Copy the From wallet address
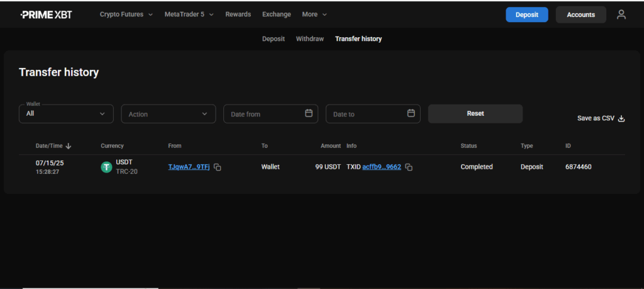This screenshot has height=289, width=644. coord(217,167)
